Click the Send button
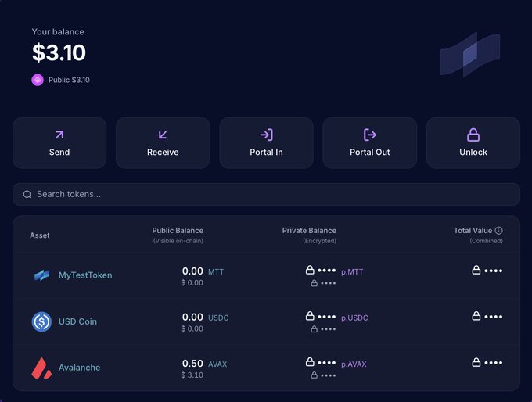 pos(59,143)
